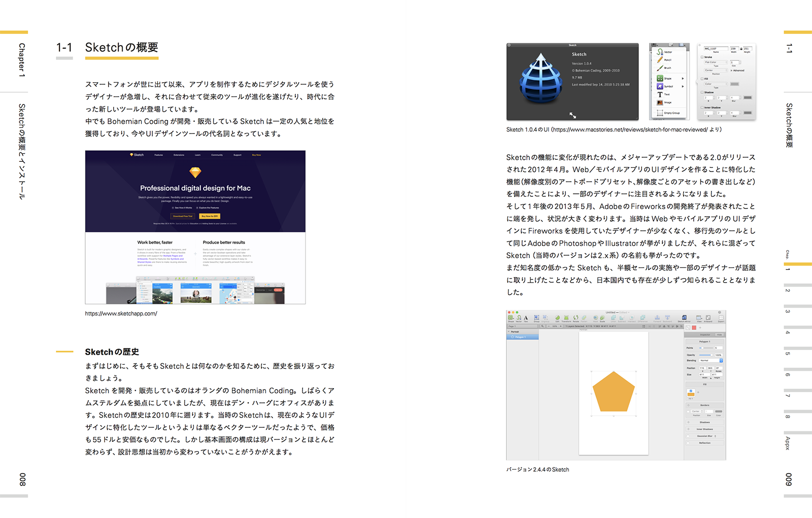Viewport: 812px width, 518px height.
Task: Click the gray fill color swatch in old inspector
Action: (x=735, y=84)
